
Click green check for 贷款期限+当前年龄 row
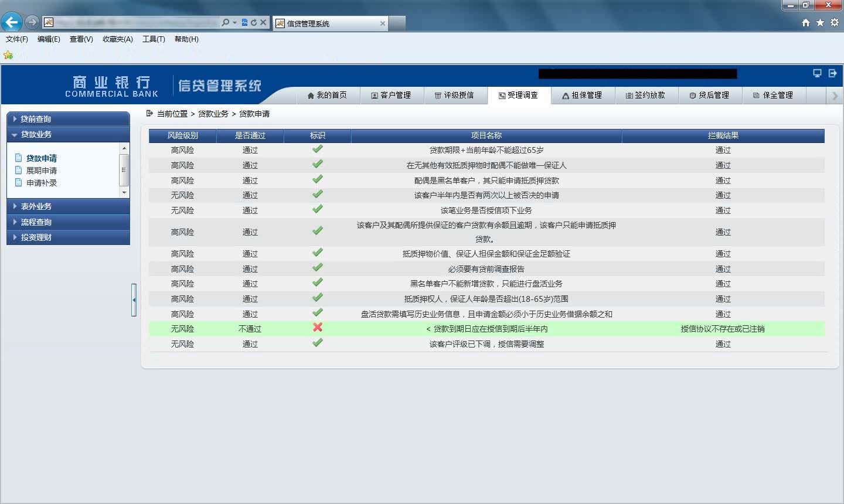click(x=318, y=149)
